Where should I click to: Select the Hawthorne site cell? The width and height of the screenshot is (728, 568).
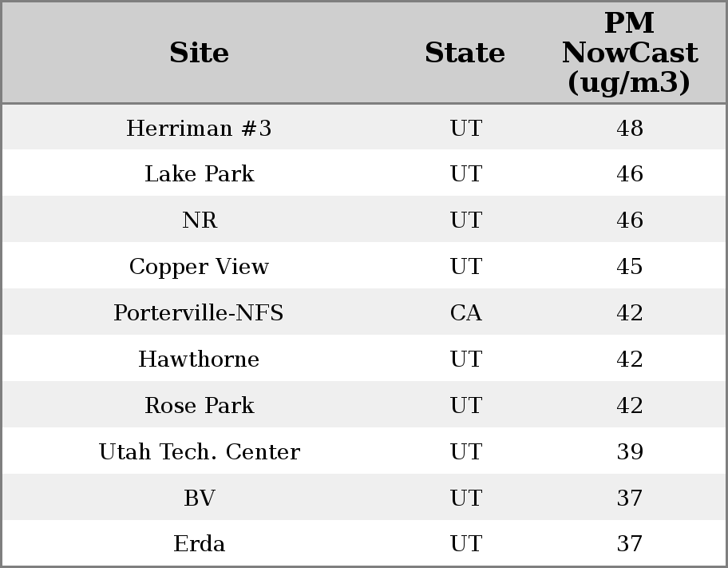point(199,359)
